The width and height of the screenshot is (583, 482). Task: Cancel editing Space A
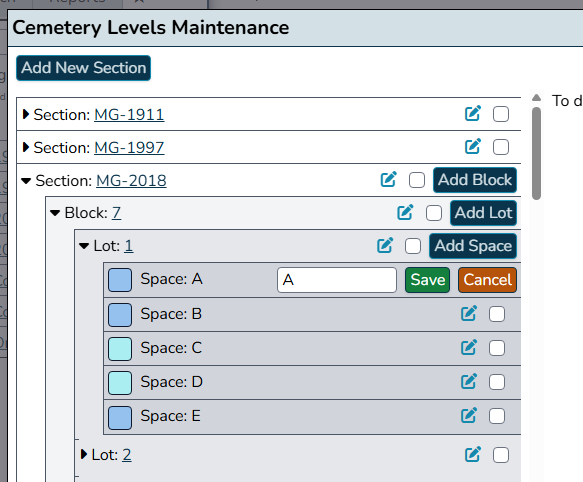[x=487, y=280]
